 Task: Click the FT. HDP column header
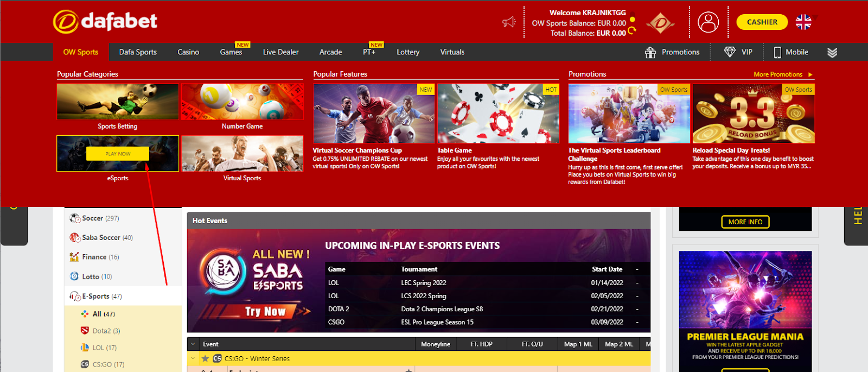tap(481, 344)
